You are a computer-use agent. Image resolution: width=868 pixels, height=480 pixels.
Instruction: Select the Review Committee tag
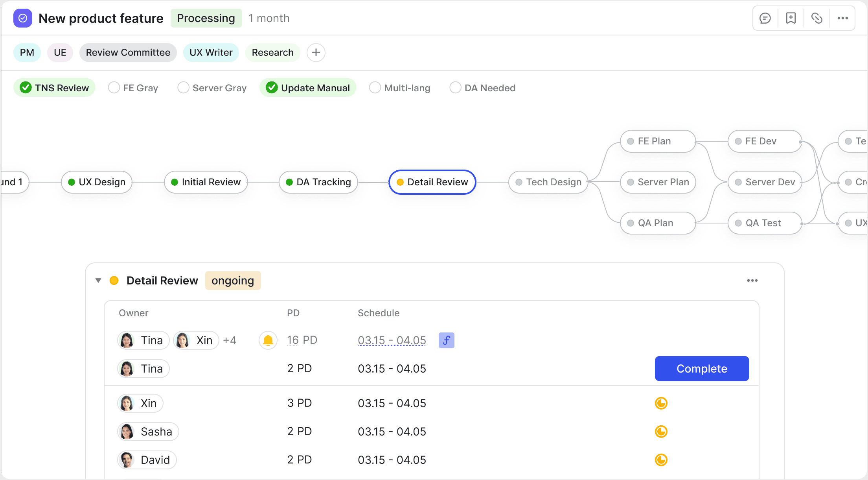pos(128,52)
